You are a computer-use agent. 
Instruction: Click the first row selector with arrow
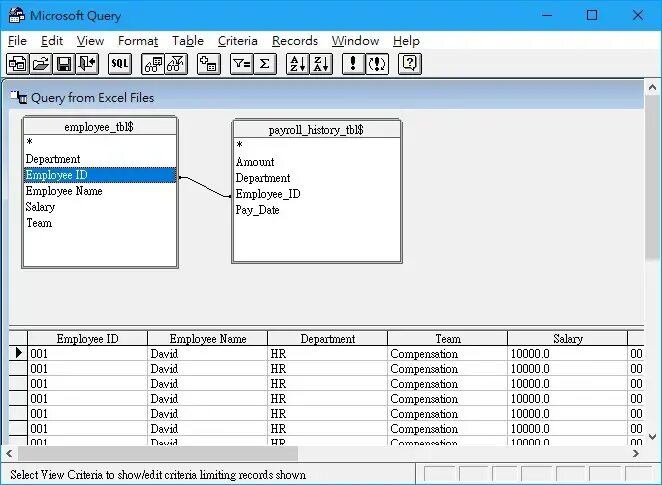point(18,353)
